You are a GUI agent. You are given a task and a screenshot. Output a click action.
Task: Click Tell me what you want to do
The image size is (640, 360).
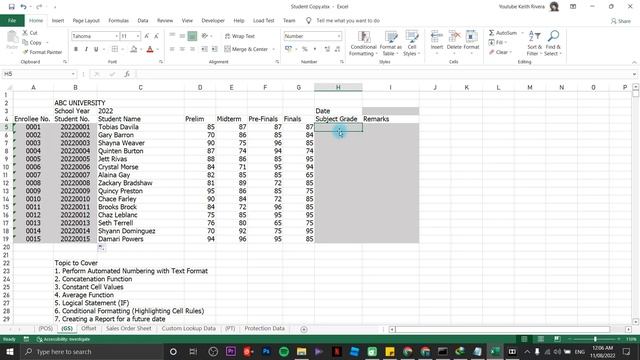348,20
